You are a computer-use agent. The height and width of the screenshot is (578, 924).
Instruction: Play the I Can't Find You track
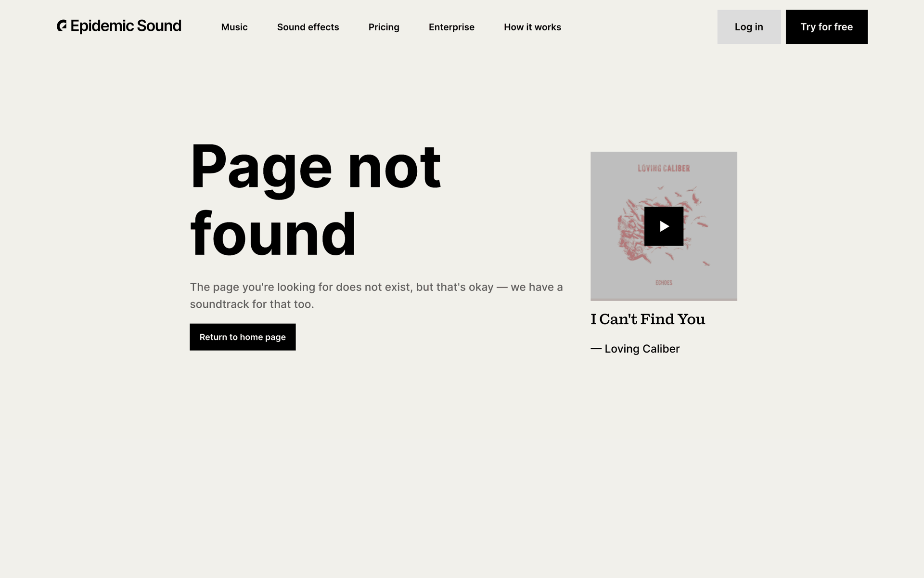point(664,226)
